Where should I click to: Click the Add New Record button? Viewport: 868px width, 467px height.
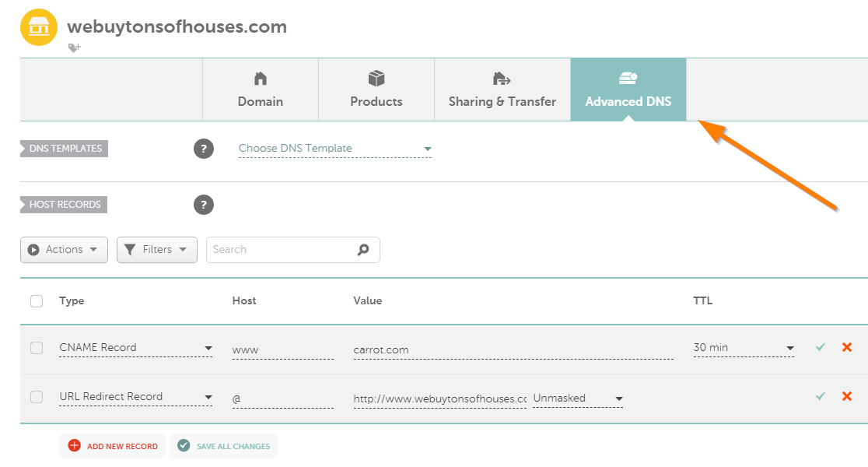click(x=112, y=446)
